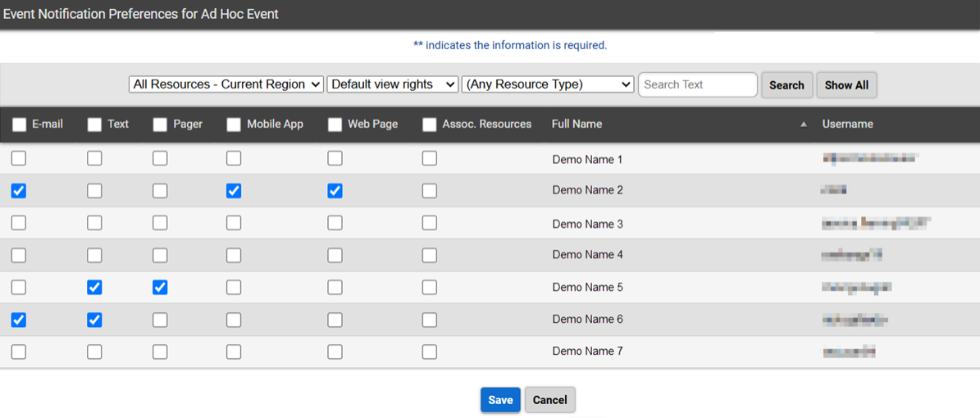The width and height of the screenshot is (980, 418).
Task: Check E-mail for Demo Name 7
Action: [x=19, y=352]
